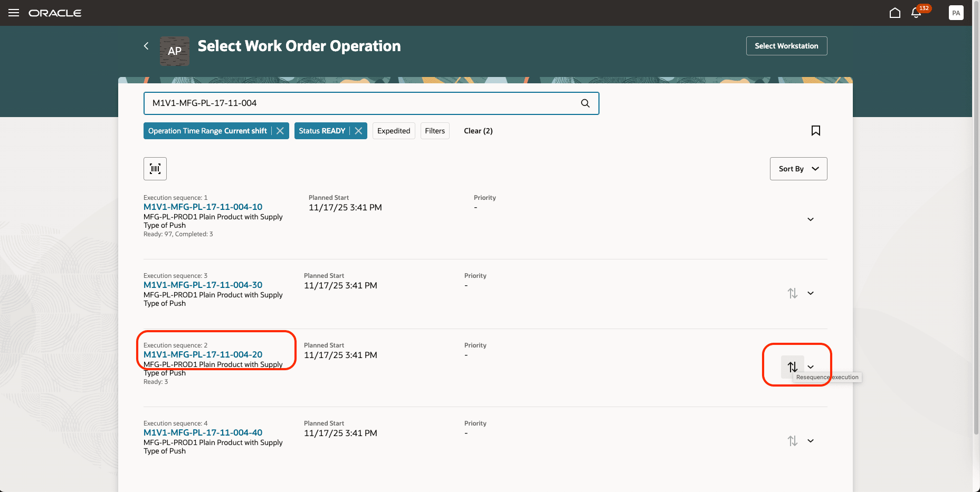Image resolution: width=980 pixels, height=492 pixels.
Task: Open the Sort By dropdown
Action: pyautogui.click(x=798, y=168)
